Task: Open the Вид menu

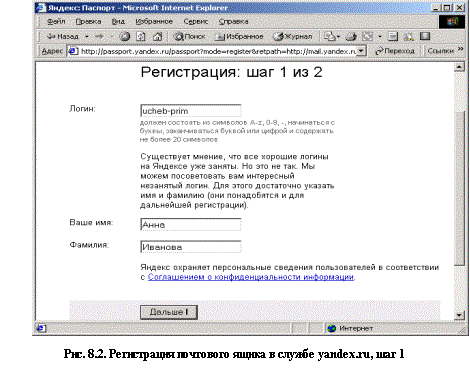Action: tap(118, 21)
